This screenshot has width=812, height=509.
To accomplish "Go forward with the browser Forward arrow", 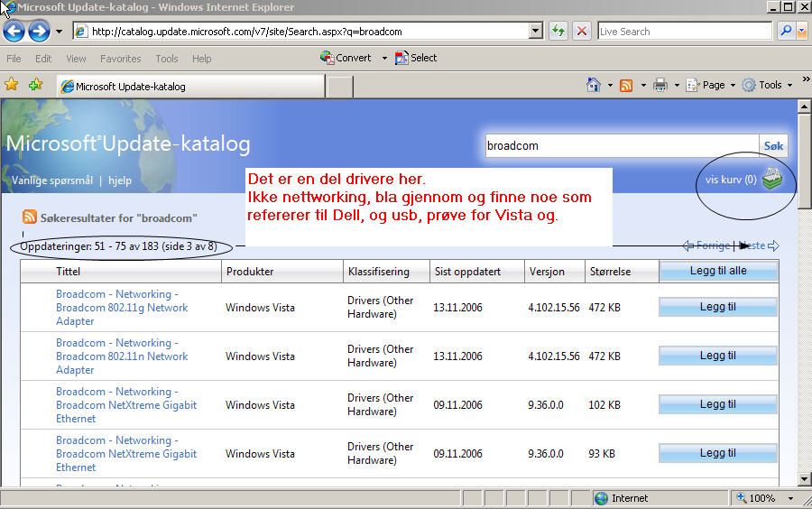I will [40, 32].
